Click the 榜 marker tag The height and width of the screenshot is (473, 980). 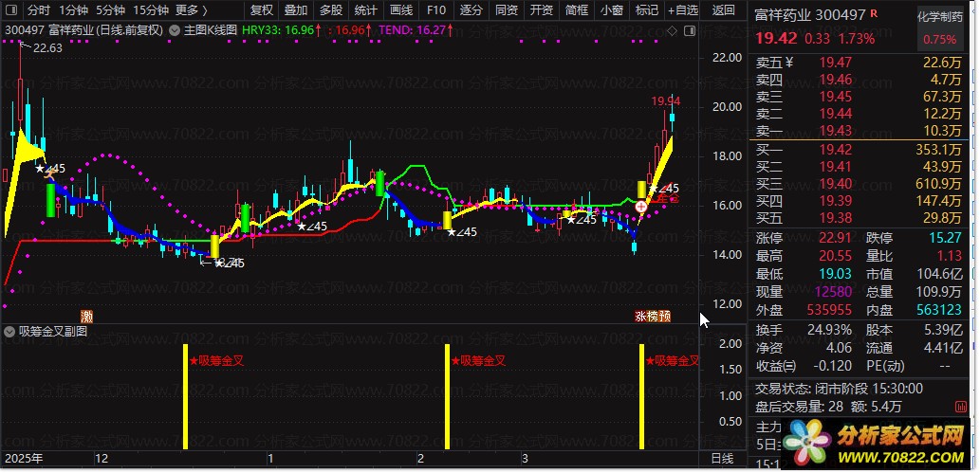653,317
